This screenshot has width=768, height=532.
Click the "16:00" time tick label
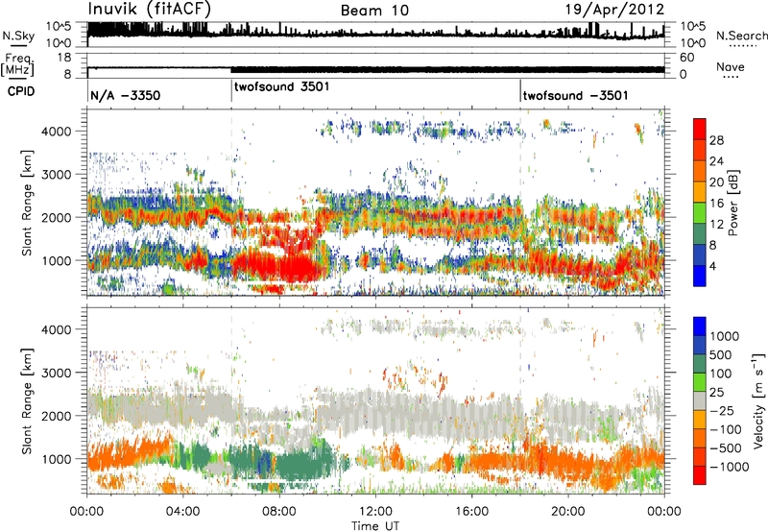(471, 512)
